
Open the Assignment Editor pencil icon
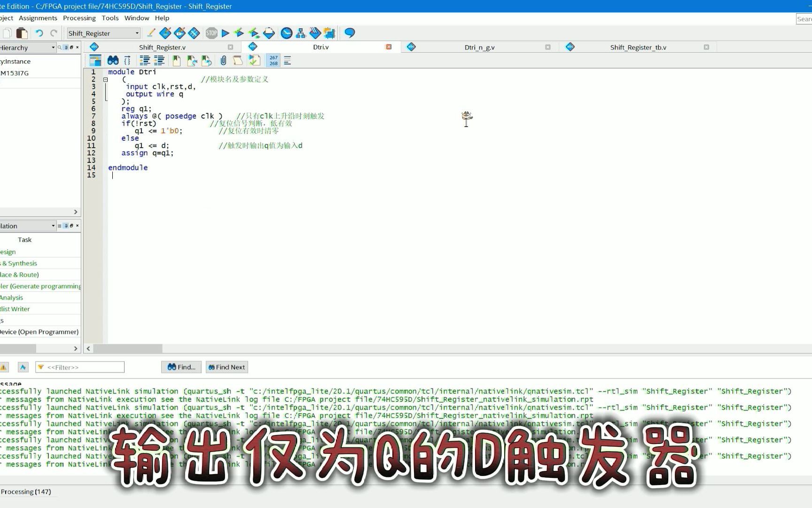[151, 33]
